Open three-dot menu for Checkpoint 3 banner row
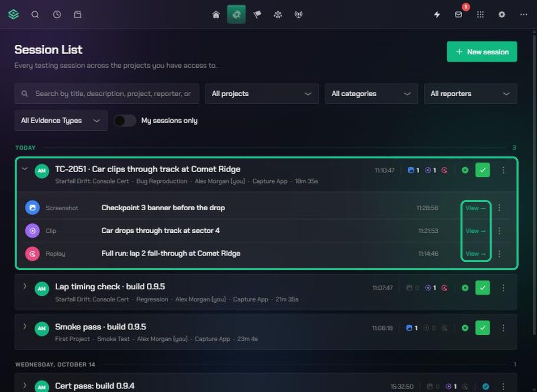 [x=499, y=208]
